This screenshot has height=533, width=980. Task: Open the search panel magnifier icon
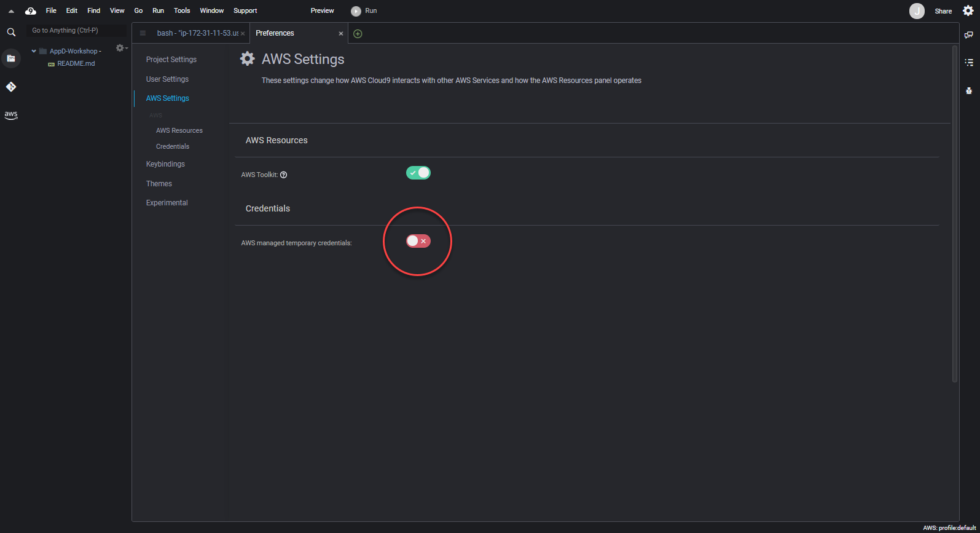tap(11, 32)
